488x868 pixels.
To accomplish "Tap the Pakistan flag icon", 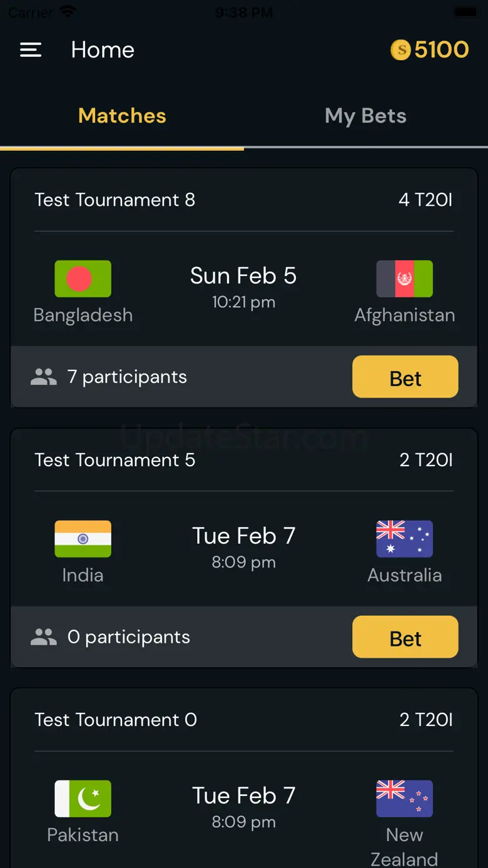I will [x=83, y=799].
